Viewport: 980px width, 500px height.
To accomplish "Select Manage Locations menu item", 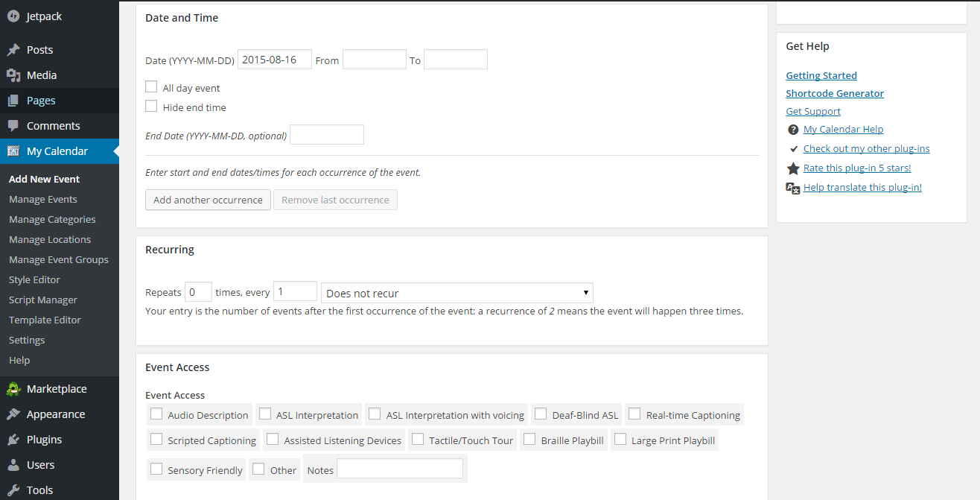I will point(50,239).
